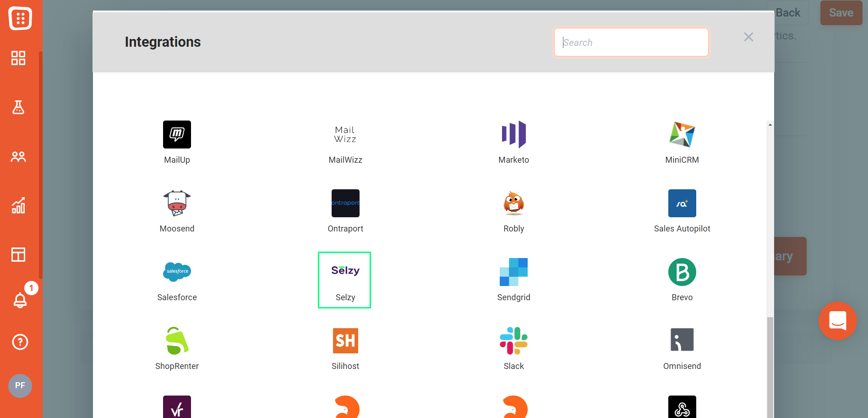Select the Salesforce cloud icon
The image size is (868, 418).
177,272
